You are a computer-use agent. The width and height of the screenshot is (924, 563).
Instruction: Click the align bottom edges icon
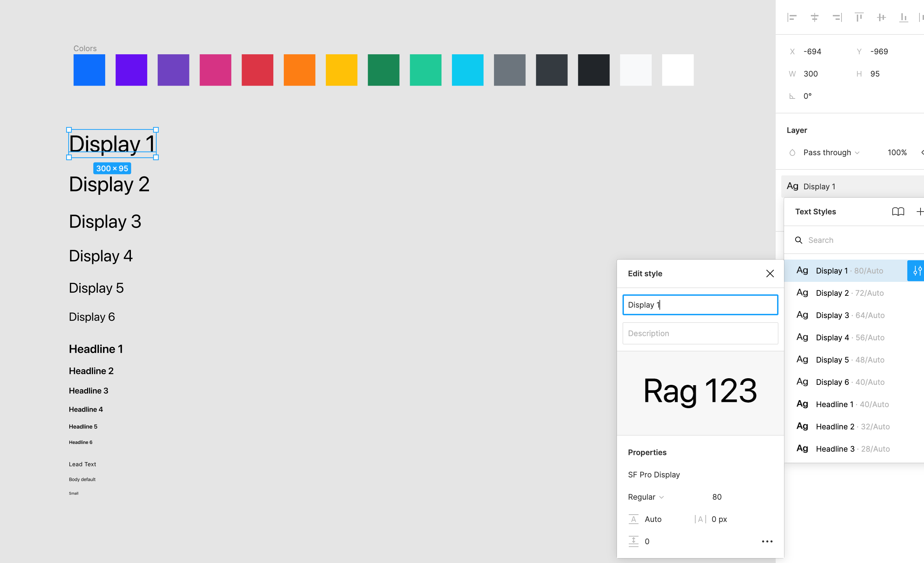[904, 17]
